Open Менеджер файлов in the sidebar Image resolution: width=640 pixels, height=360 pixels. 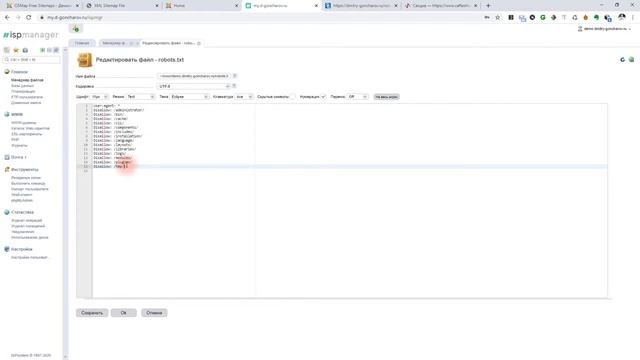coord(27,80)
